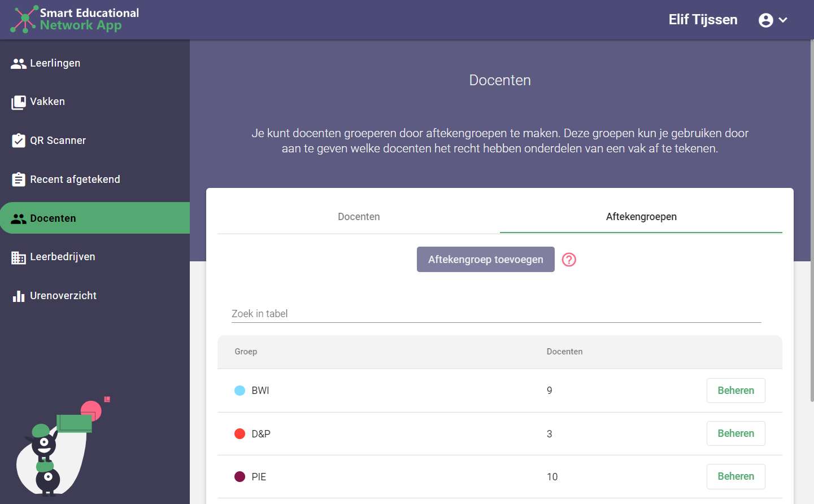This screenshot has width=814, height=504.
Task: Click the Urenoverzicht bar chart icon
Action: [19, 296]
